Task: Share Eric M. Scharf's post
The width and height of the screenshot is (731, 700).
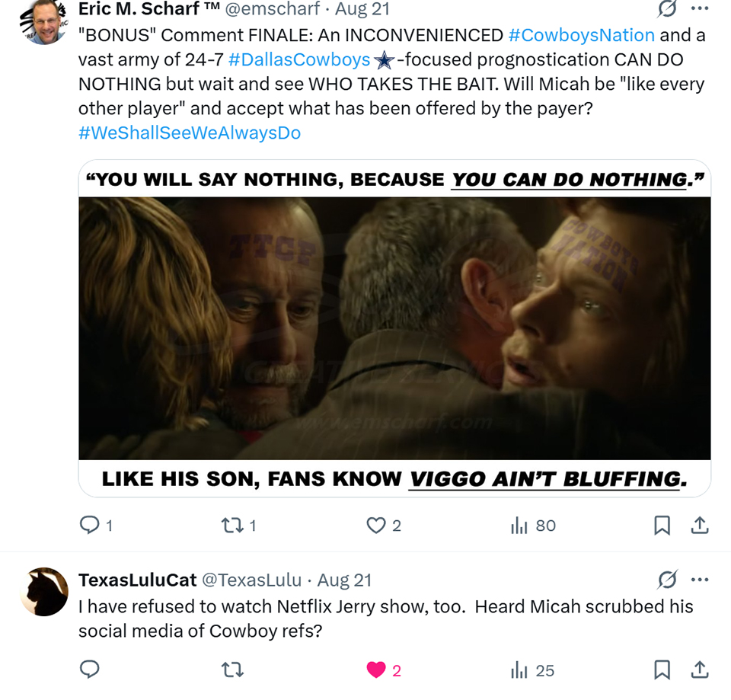Action: point(700,525)
